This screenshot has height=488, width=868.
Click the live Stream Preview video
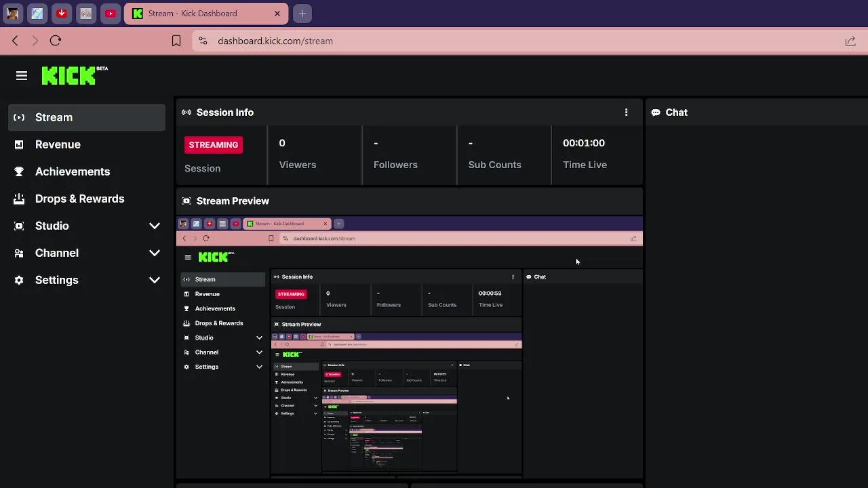click(x=410, y=347)
